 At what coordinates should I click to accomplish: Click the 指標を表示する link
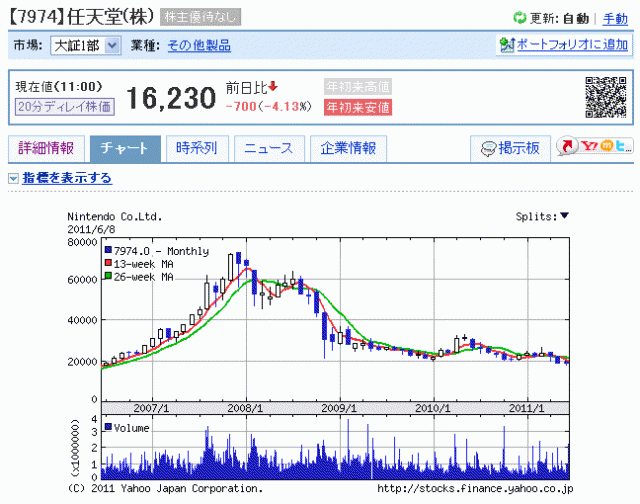coord(67,178)
